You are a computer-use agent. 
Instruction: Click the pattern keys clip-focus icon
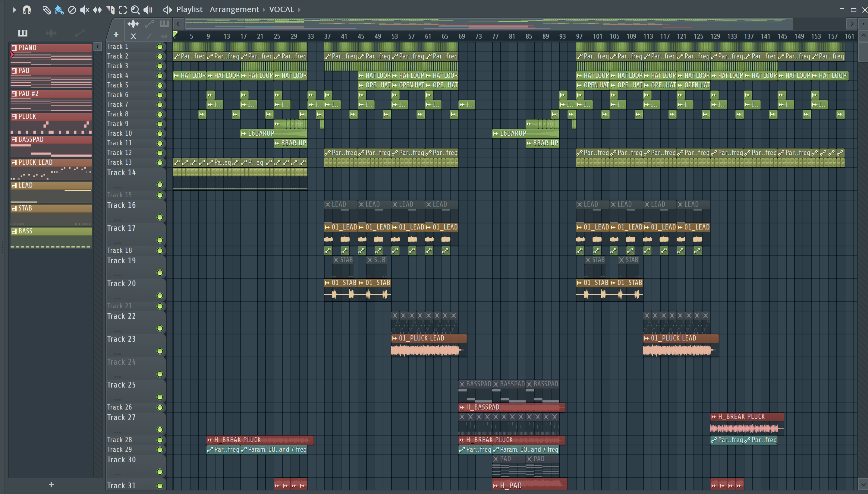164,24
